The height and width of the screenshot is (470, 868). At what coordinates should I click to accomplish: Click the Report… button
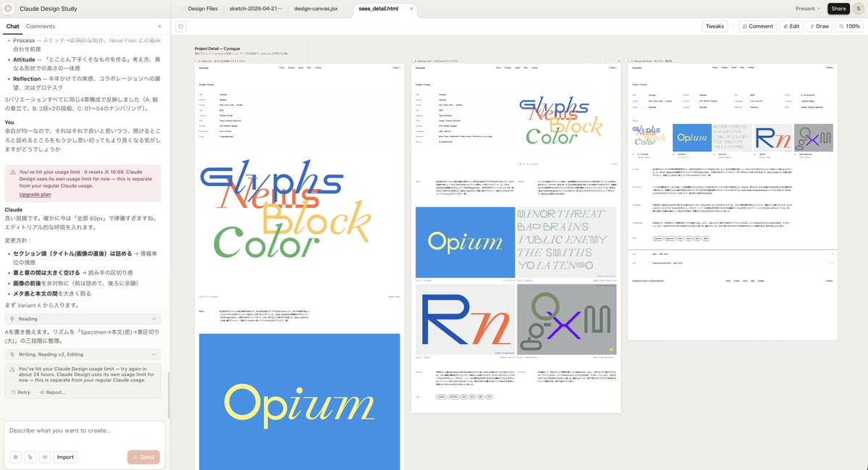pyautogui.click(x=53, y=392)
